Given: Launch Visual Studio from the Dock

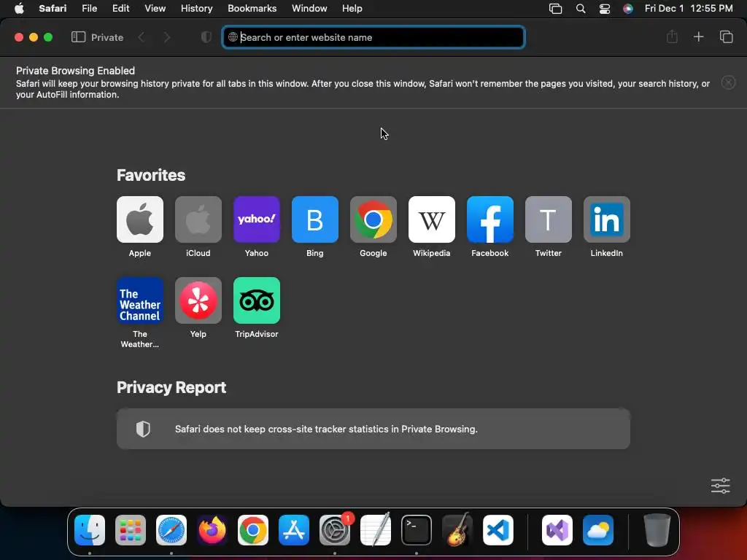Looking at the screenshot, I should tap(557, 530).
